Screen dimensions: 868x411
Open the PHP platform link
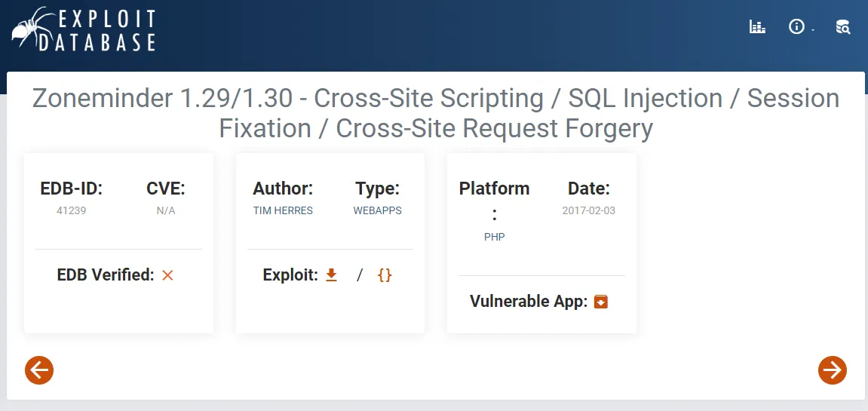click(x=495, y=237)
